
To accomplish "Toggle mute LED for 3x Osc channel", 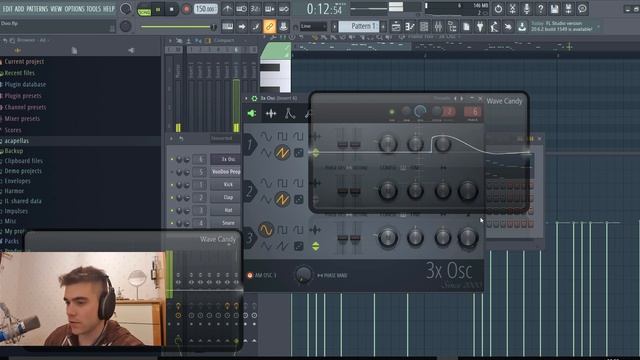I will [x=172, y=159].
